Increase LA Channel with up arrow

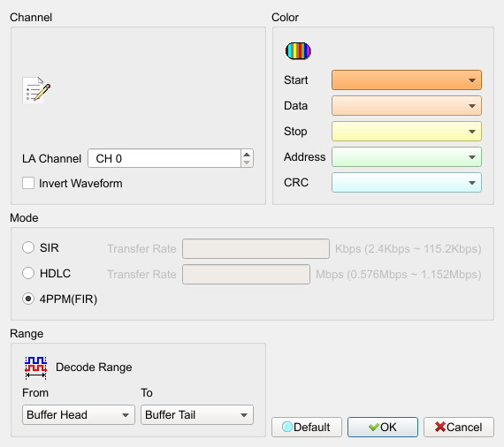click(247, 154)
